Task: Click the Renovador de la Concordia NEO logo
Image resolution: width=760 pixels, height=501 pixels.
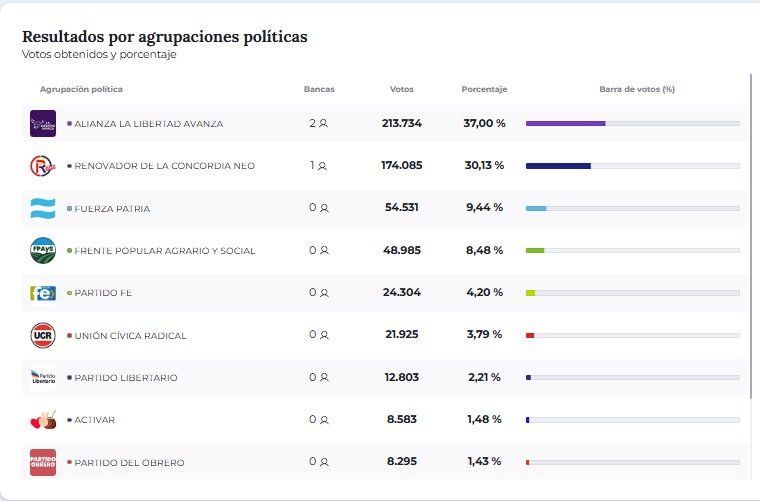Action: 43,166
